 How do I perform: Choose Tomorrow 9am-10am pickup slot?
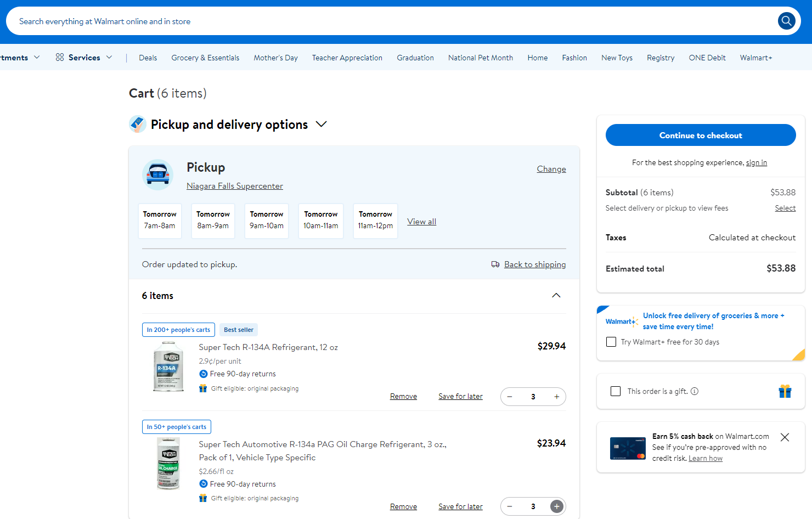[x=267, y=221]
